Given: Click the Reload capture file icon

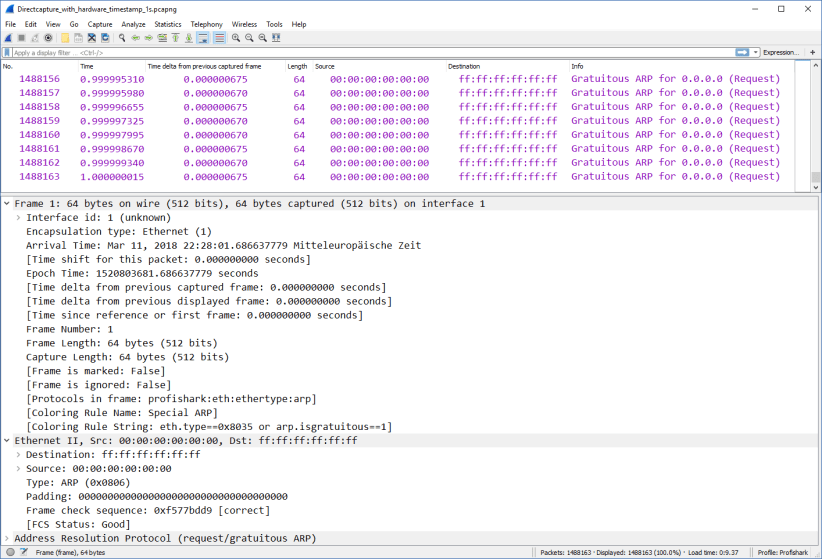Looking at the screenshot, I should coord(105,38).
